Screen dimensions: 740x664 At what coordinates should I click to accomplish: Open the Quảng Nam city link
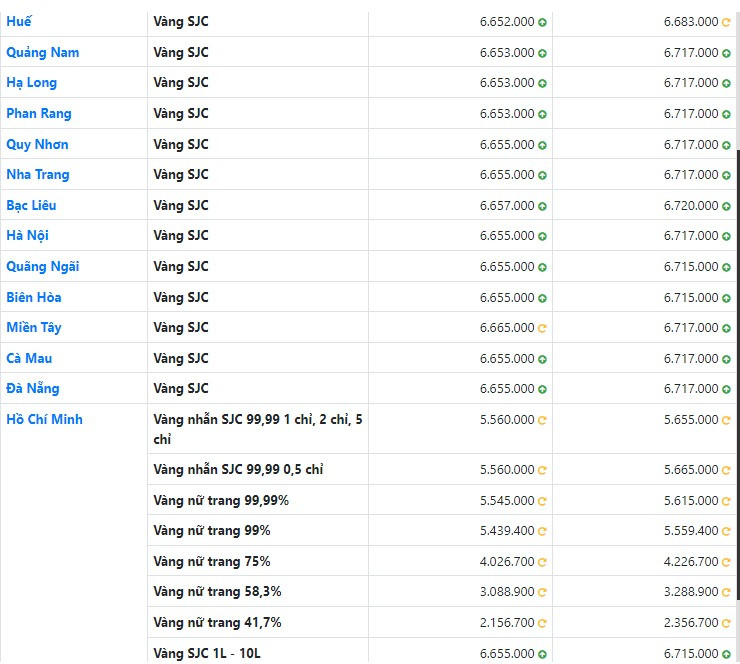[x=42, y=52]
